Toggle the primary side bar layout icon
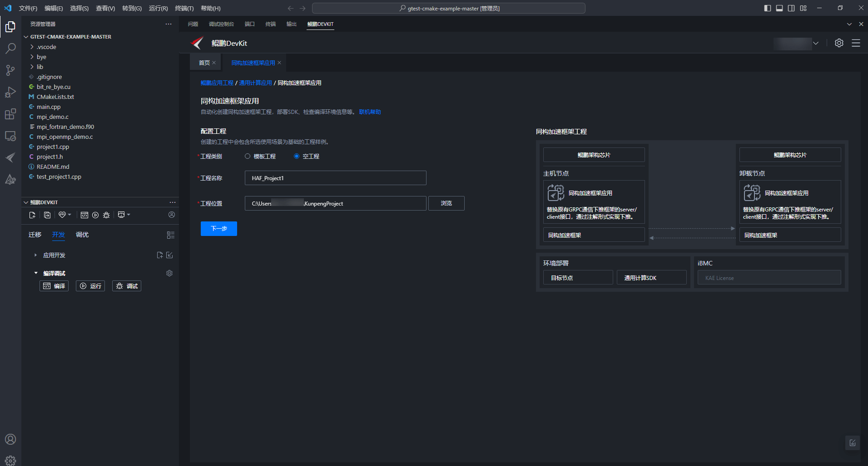The height and width of the screenshot is (466, 868). coord(768,8)
